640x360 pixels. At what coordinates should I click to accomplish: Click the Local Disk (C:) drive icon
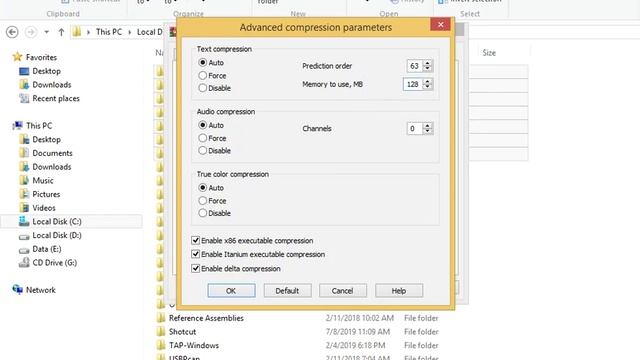pos(24,221)
